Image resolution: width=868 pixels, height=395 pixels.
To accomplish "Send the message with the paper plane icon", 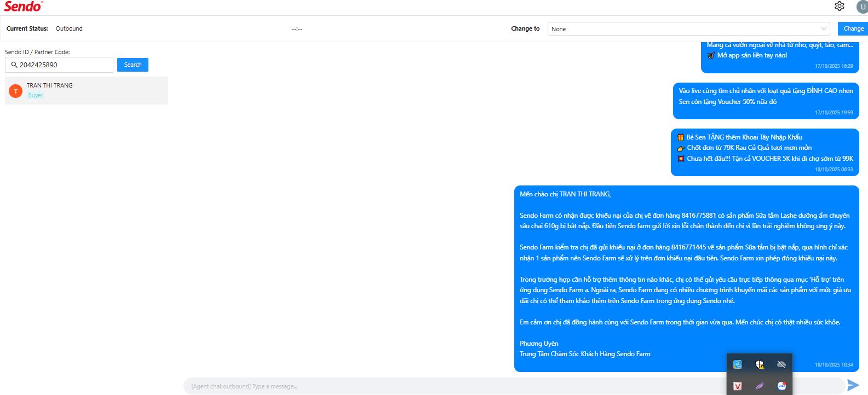I will pyautogui.click(x=853, y=385).
